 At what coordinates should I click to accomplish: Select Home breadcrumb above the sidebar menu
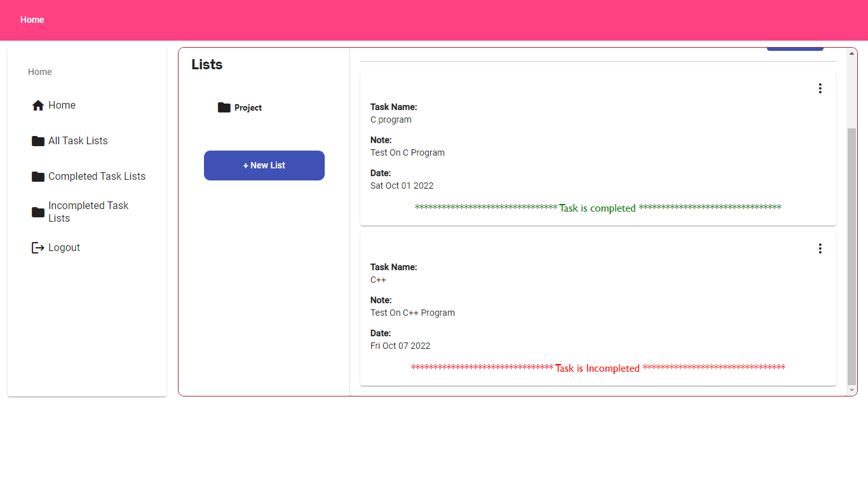(39, 72)
